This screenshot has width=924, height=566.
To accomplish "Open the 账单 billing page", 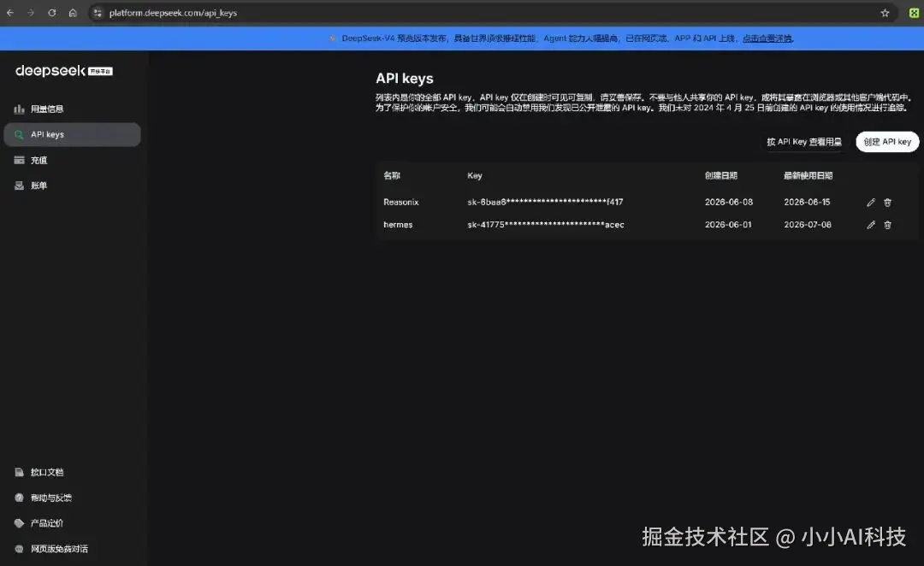I will coord(72,186).
